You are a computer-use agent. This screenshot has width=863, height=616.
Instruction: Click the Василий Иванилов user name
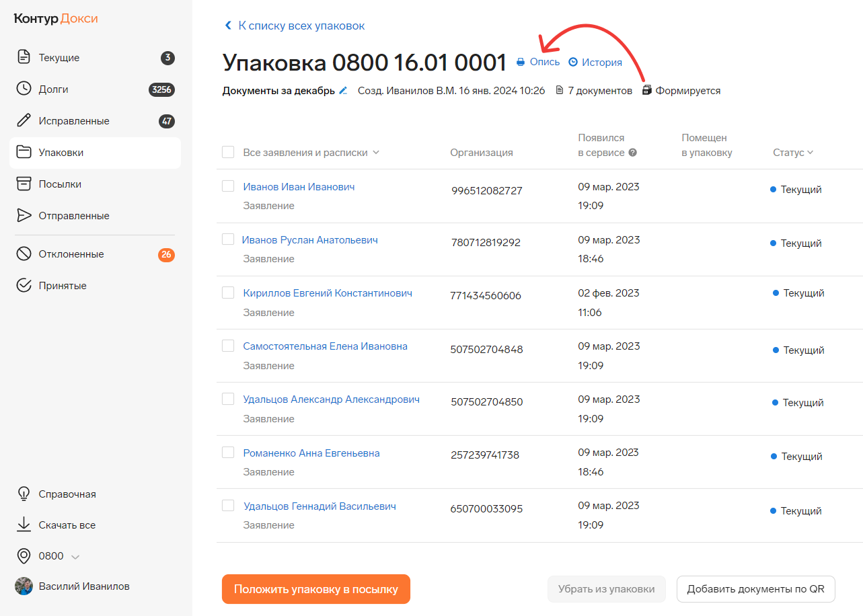pos(84,586)
